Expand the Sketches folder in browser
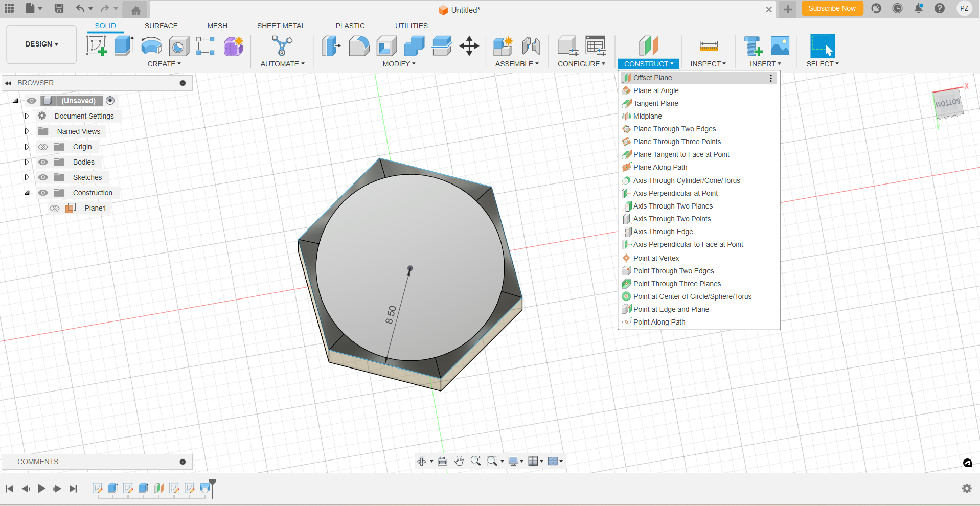The width and height of the screenshot is (980, 506). click(x=27, y=177)
